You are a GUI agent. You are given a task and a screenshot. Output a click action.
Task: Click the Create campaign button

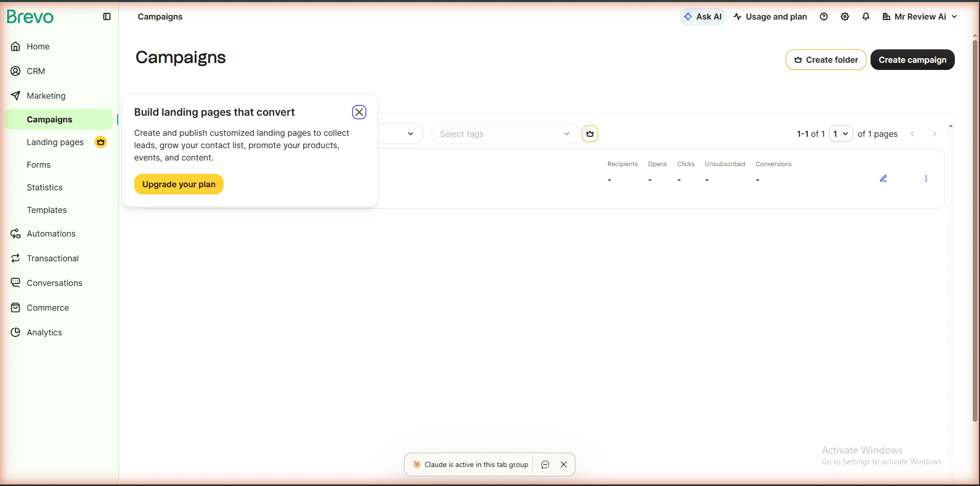[912, 60]
